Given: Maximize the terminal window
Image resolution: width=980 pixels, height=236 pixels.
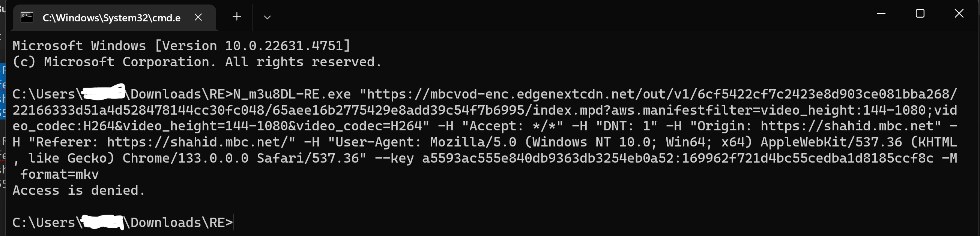Looking at the screenshot, I should tap(920, 14).
